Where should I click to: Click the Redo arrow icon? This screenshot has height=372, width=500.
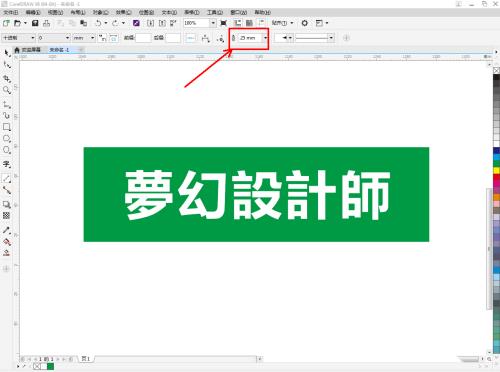pos(115,23)
